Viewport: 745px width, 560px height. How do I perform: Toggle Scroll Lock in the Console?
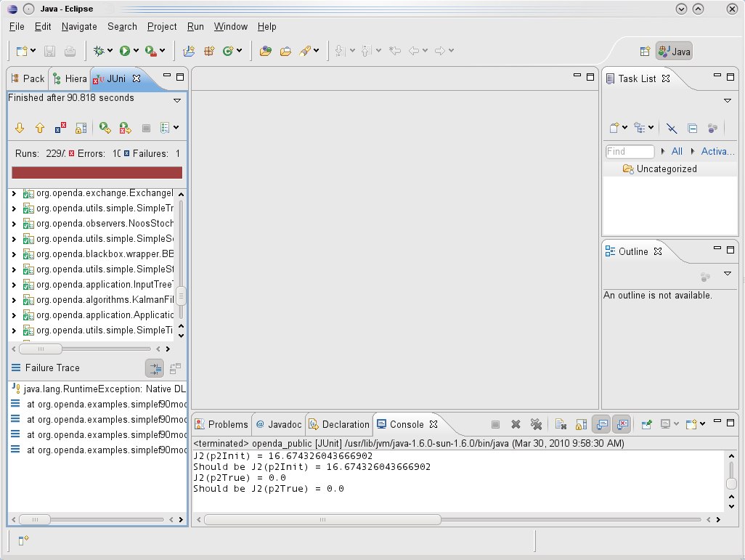pyautogui.click(x=581, y=423)
